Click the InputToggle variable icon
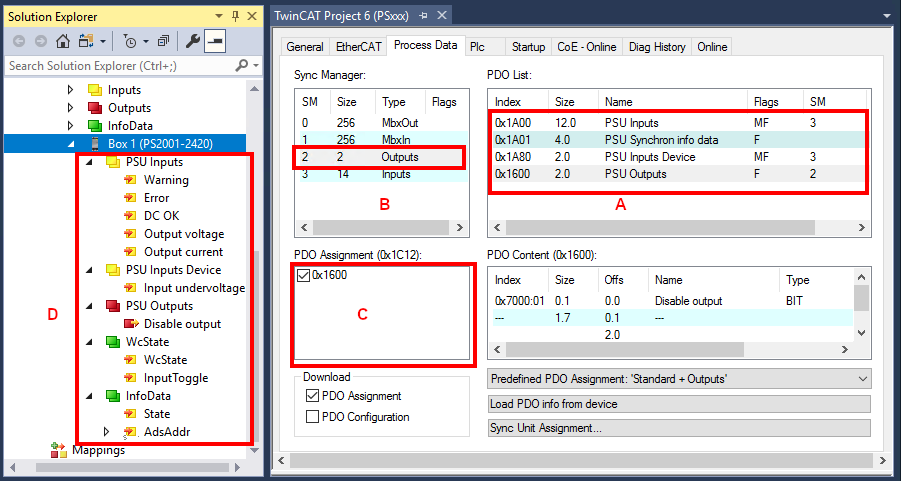This screenshot has height=481, width=901. coord(130,378)
